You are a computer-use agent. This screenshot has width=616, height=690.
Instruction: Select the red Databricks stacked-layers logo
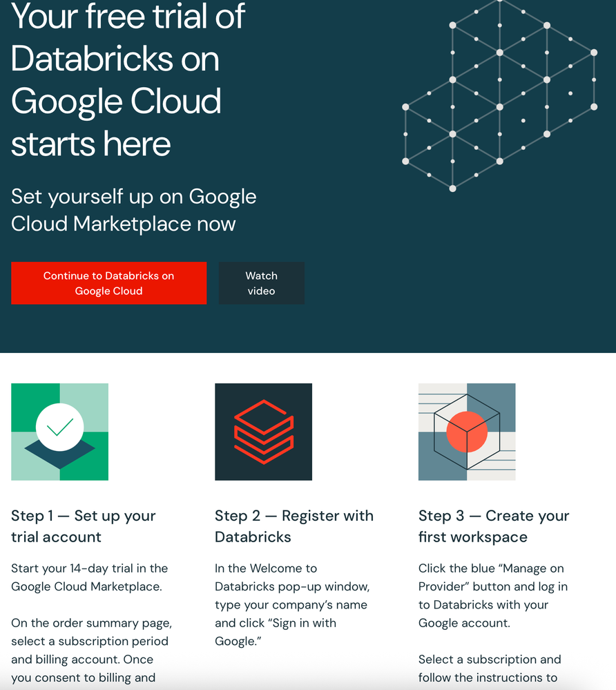[x=263, y=432]
